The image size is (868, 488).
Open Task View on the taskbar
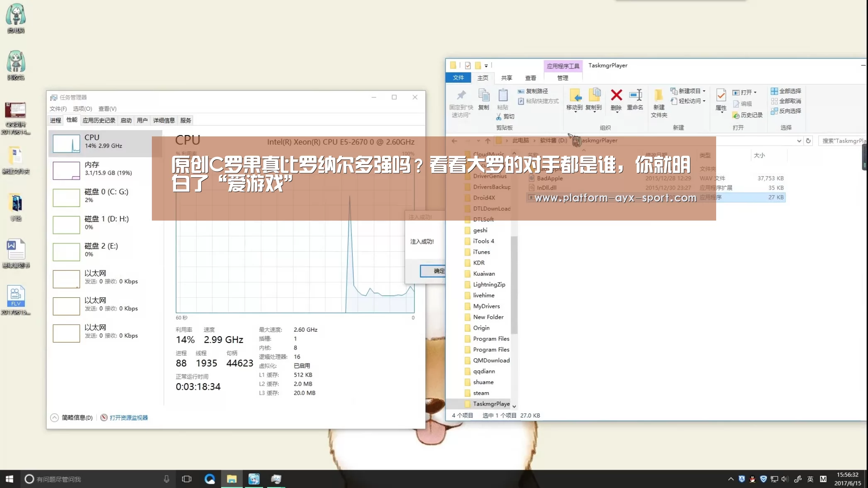pyautogui.click(x=187, y=479)
